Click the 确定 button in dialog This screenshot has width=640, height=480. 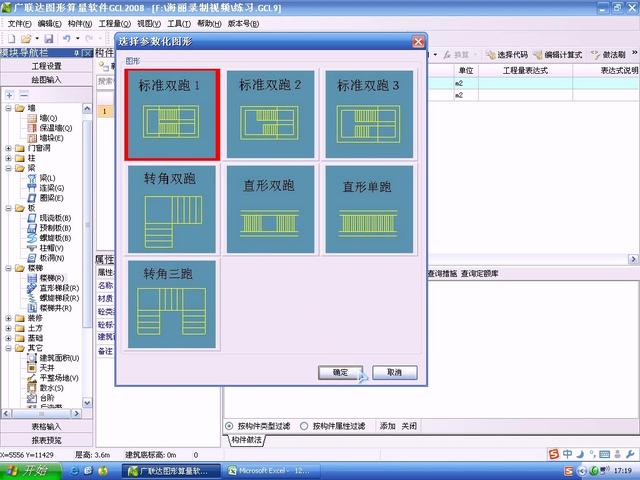(341, 372)
